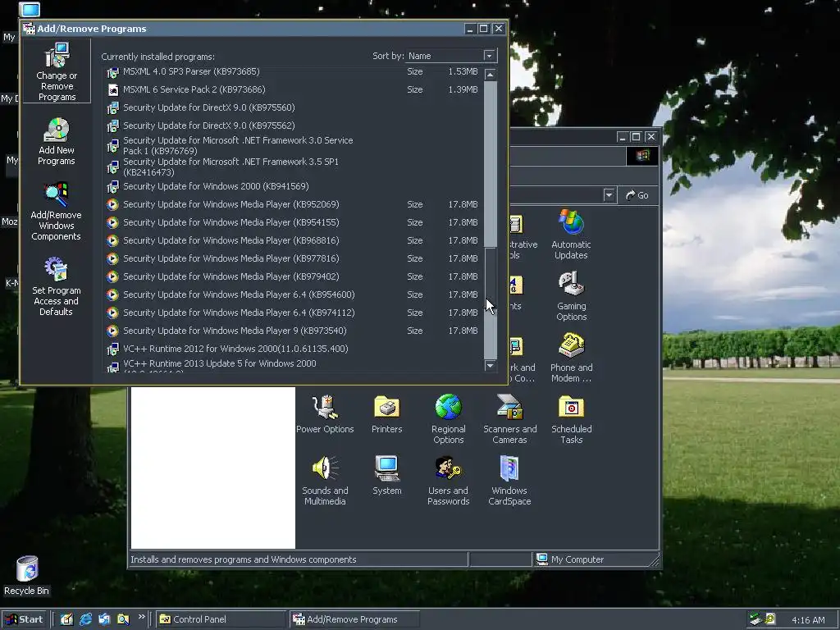Select VC++ Runtime 2012 for Windows 2000
Image resolution: width=840 pixels, height=630 pixels.
[292, 349]
